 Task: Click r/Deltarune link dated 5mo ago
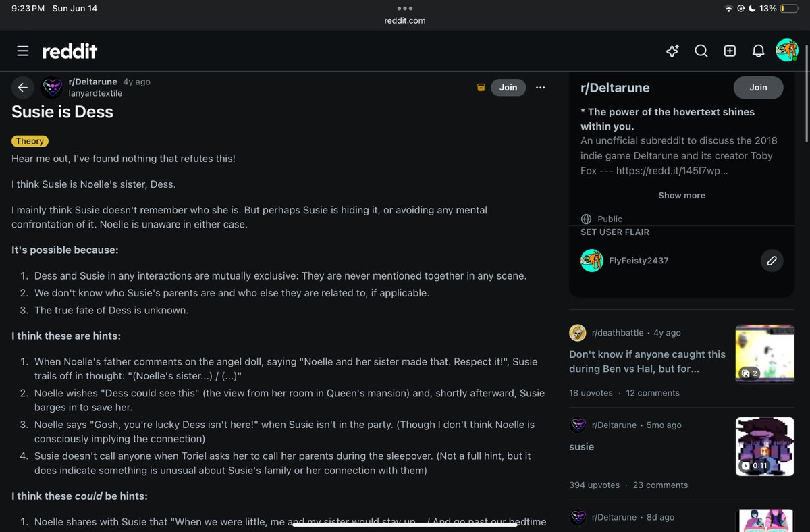pyautogui.click(x=614, y=425)
